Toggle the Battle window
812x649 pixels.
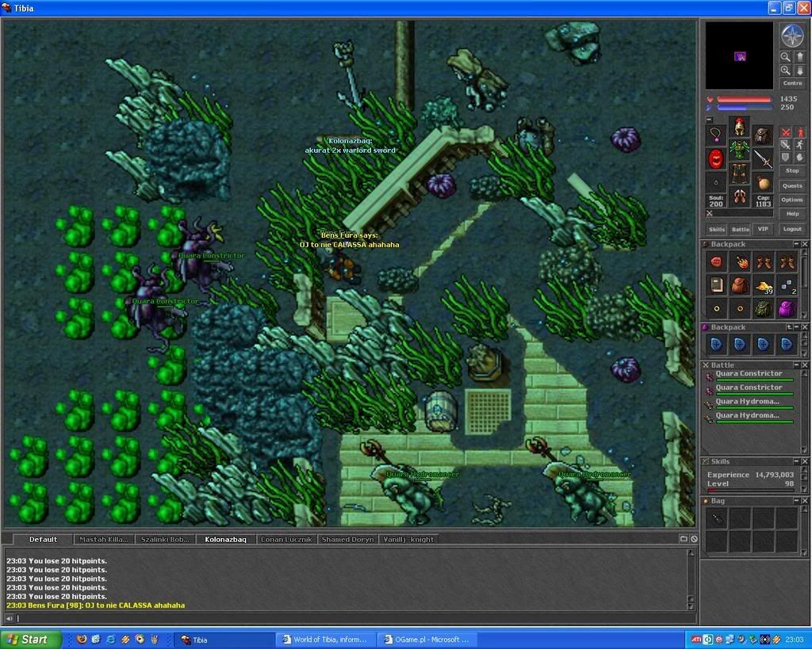point(740,229)
